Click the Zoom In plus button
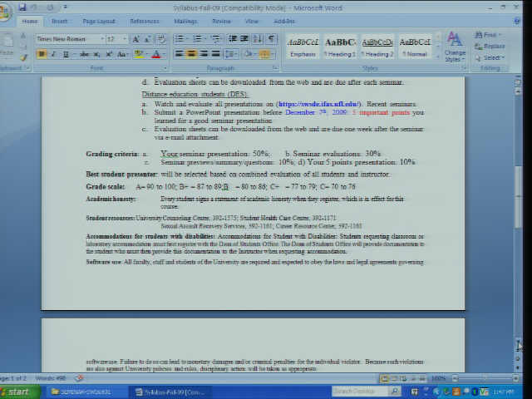The height and width of the screenshot is (399, 532). tap(515, 378)
